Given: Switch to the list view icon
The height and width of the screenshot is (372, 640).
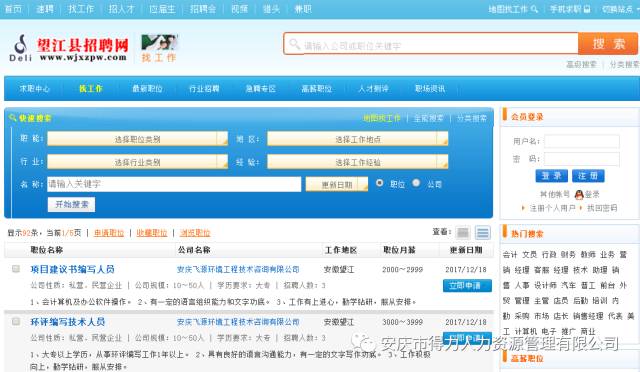Looking at the screenshot, I should [482, 233].
